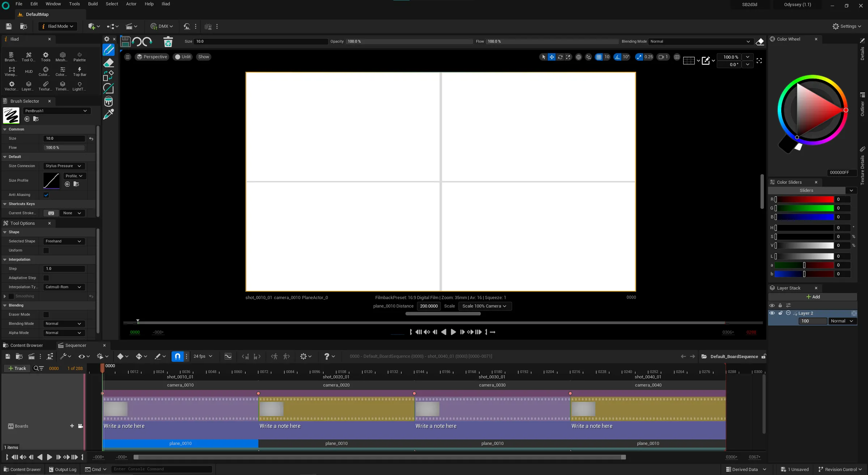Open the 24 fps frame rate dropdown
This screenshot has height=475, width=868.
203,356
